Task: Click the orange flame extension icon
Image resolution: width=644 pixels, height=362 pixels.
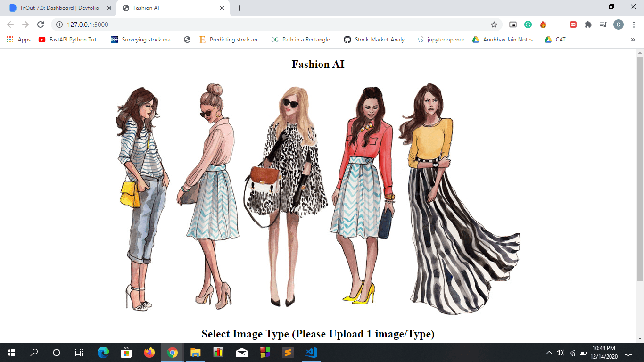Action: click(543, 25)
